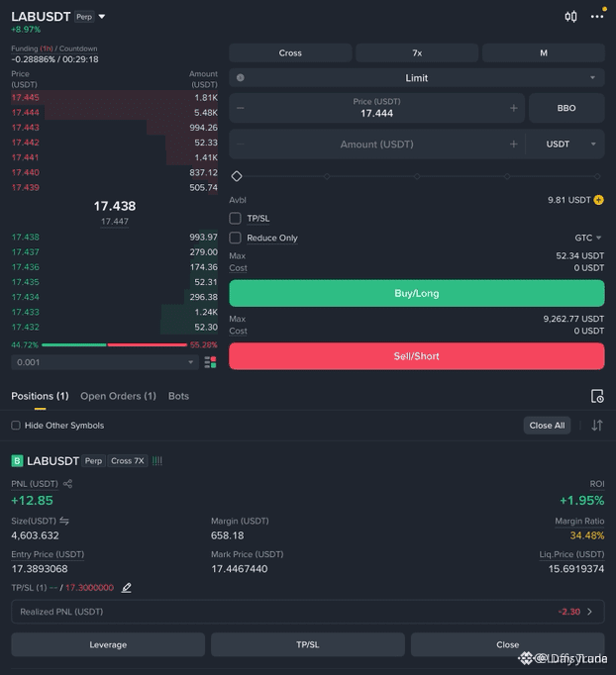This screenshot has height=675, width=616.
Task: Select bid price 17.433 in order book
Action: tap(26, 312)
